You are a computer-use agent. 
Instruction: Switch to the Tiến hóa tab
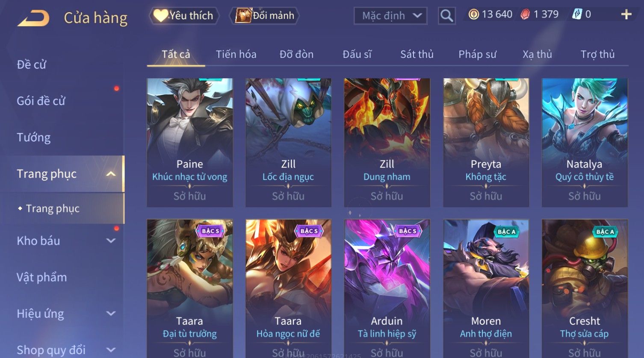[x=236, y=54]
